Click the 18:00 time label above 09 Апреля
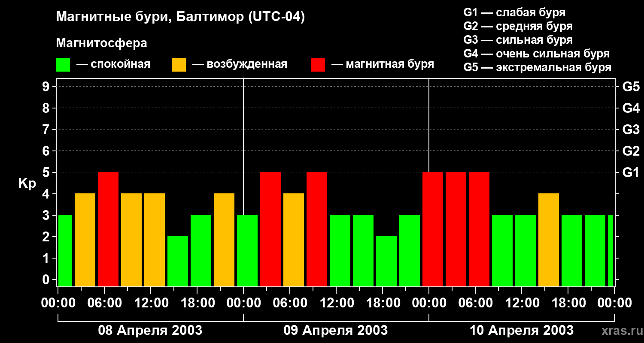Image resolution: width=644 pixels, height=343 pixels. point(383,303)
